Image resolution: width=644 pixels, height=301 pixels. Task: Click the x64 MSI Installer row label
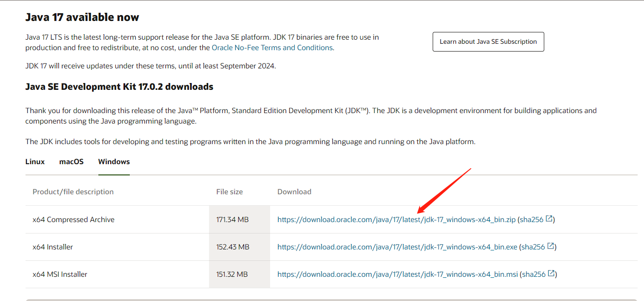click(x=60, y=274)
